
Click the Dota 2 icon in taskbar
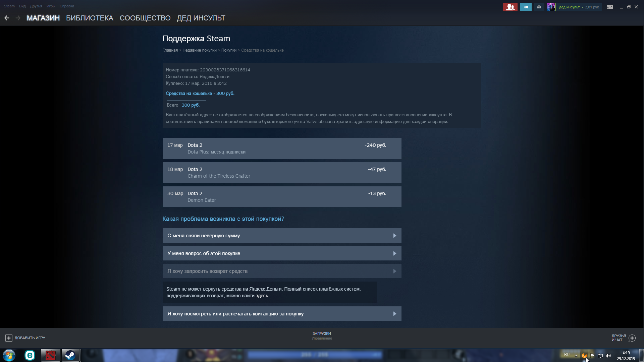(x=50, y=355)
